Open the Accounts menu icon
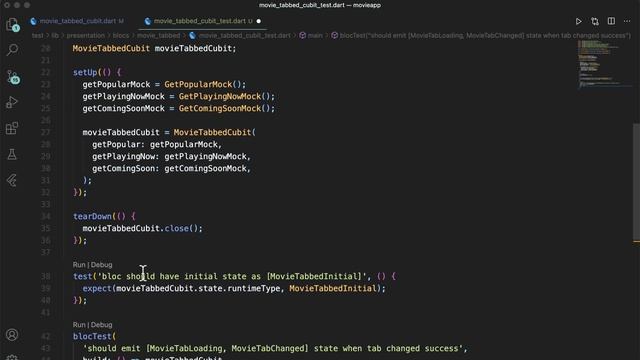This screenshot has height=360, width=640. (x=12, y=334)
